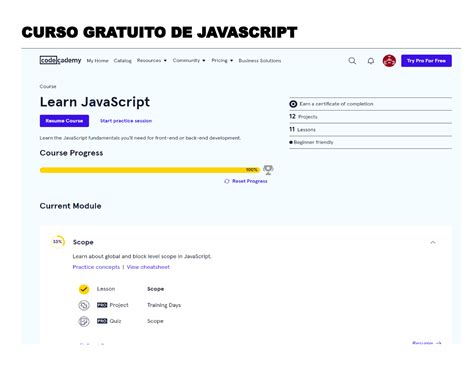Open the Scope quiz item

155,321
